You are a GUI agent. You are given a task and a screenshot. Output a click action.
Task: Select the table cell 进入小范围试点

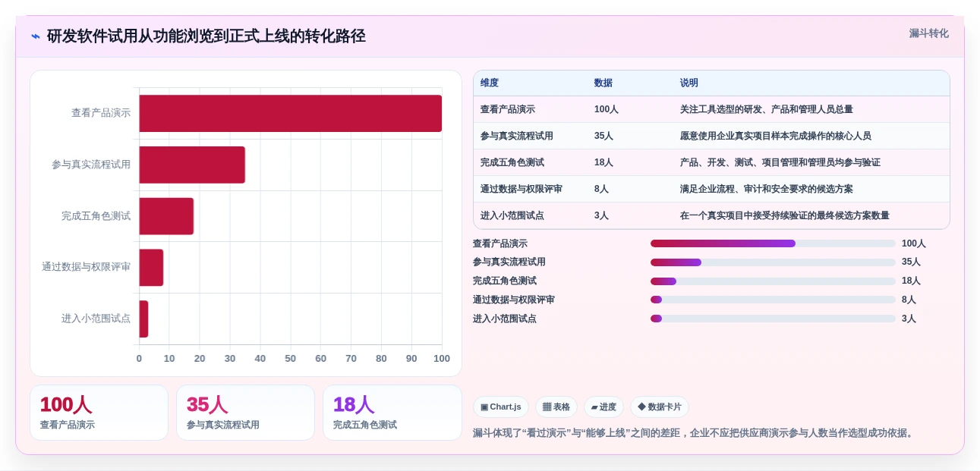click(512, 215)
